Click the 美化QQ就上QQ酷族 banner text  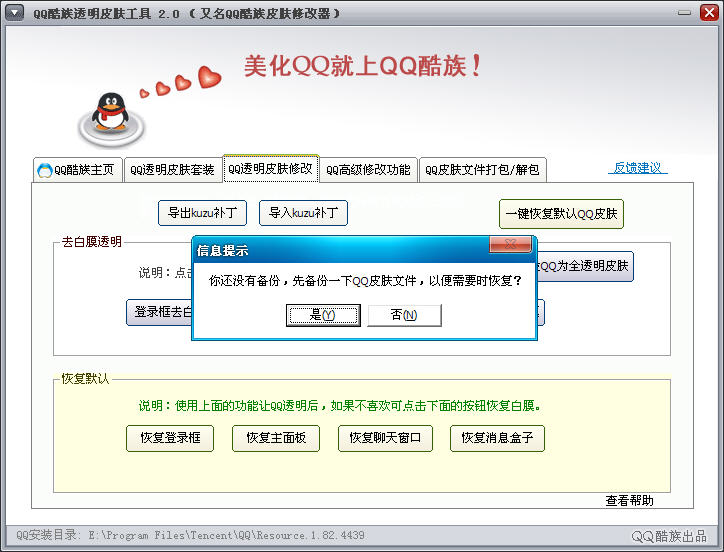tap(363, 66)
